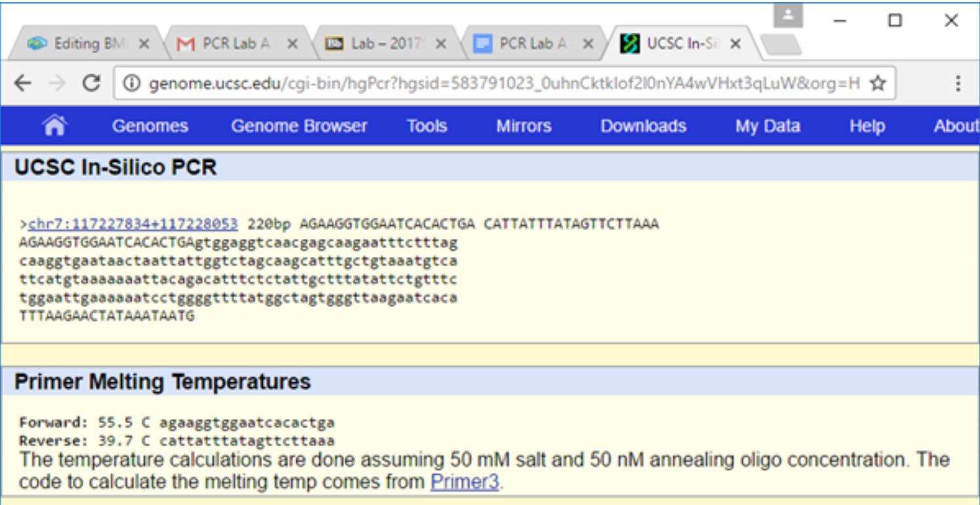The image size is (980, 505).
Task: Expand the Tools menu
Action: [x=427, y=126]
